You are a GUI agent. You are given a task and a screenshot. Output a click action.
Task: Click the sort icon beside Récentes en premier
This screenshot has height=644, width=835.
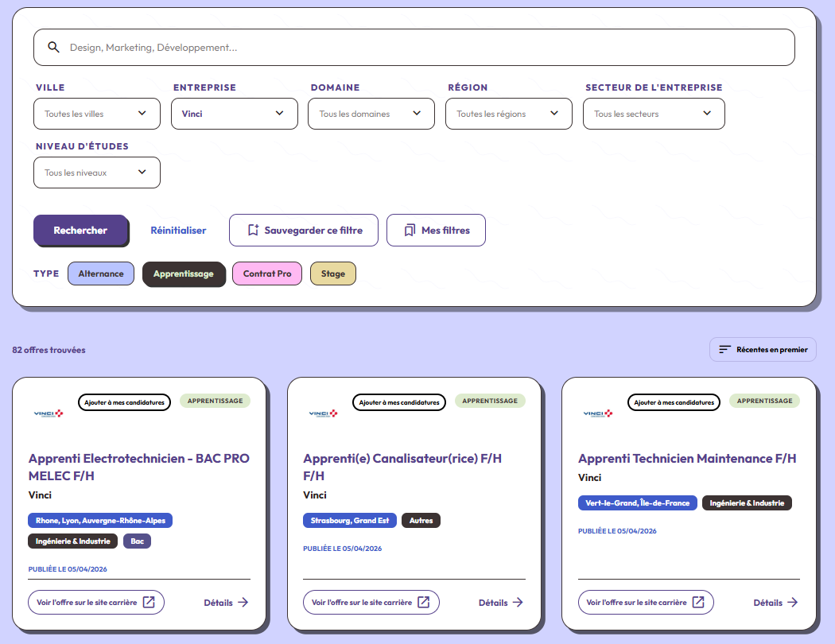pos(724,349)
